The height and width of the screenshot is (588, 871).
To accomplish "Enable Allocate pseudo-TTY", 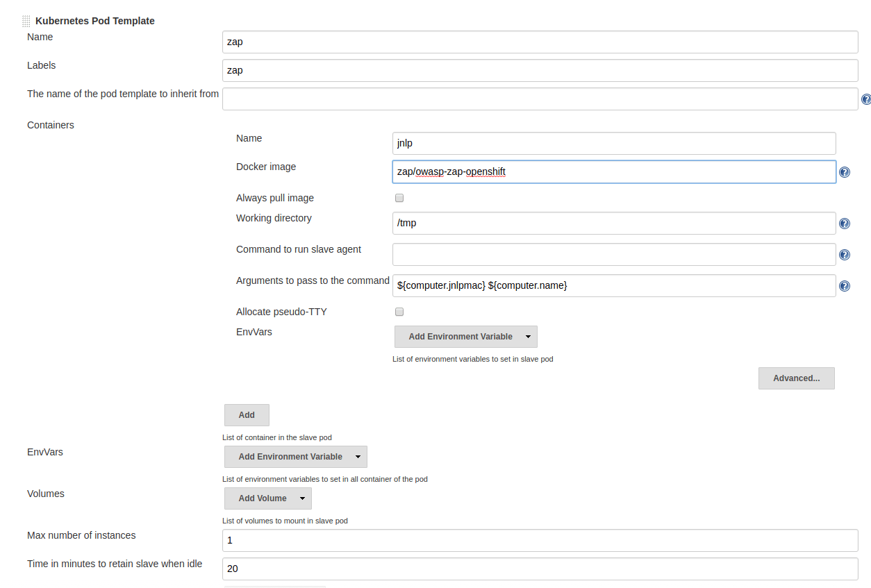I will (x=399, y=311).
